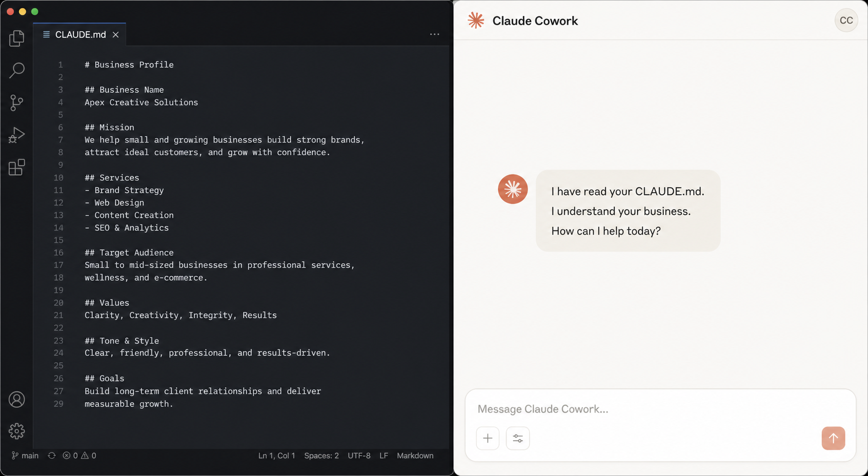Change LF end of line sequence

pyautogui.click(x=383, y=456)
